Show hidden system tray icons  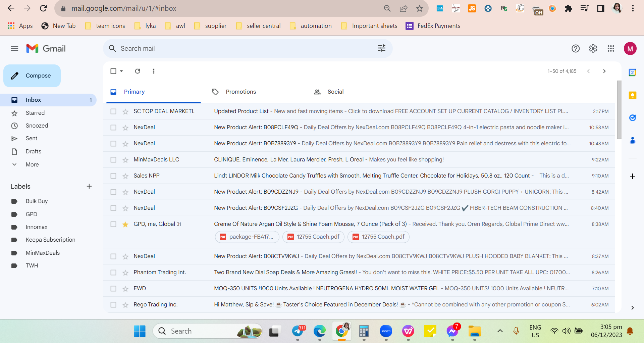(x=500, y=331)
